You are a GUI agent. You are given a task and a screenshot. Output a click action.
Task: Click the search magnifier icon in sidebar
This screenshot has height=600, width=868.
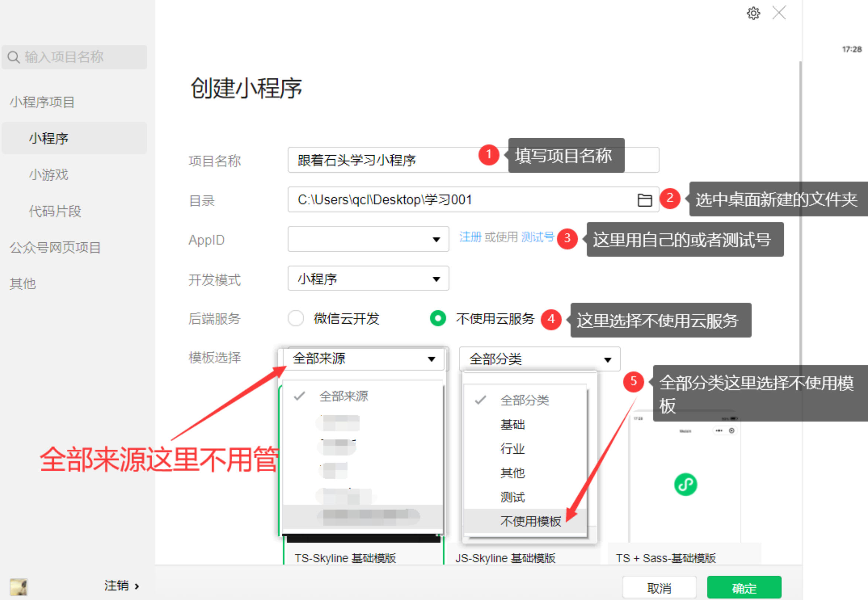click(14, 57)
